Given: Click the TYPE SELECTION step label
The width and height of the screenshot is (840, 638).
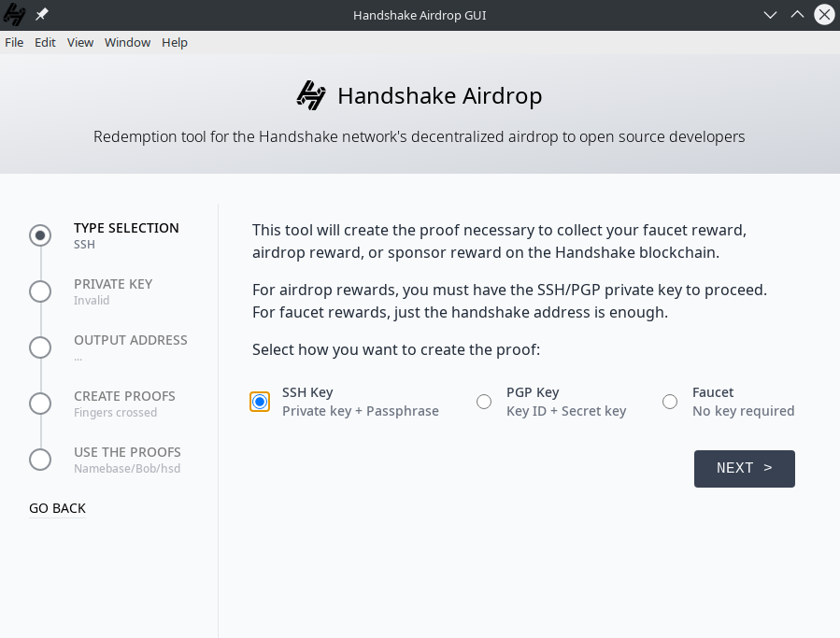Looking at the screenshot, I should pos(126,228).
